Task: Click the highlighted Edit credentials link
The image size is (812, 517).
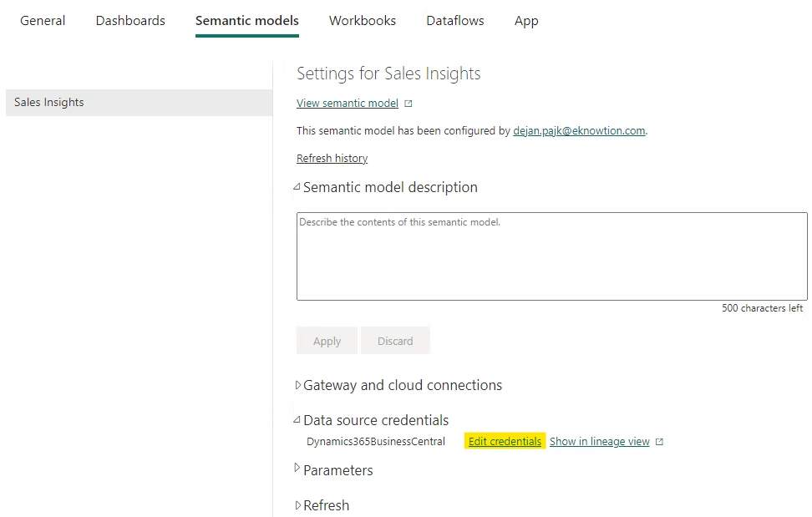Action: point(505,442)
